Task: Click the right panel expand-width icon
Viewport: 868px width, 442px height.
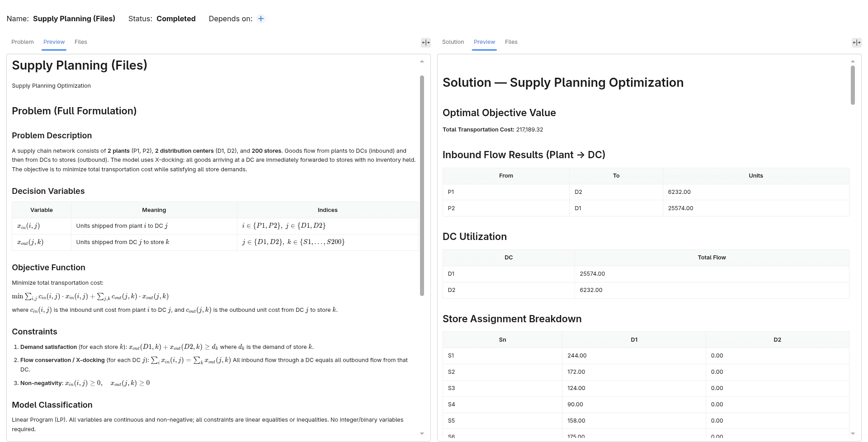Action: coord(857,42)
